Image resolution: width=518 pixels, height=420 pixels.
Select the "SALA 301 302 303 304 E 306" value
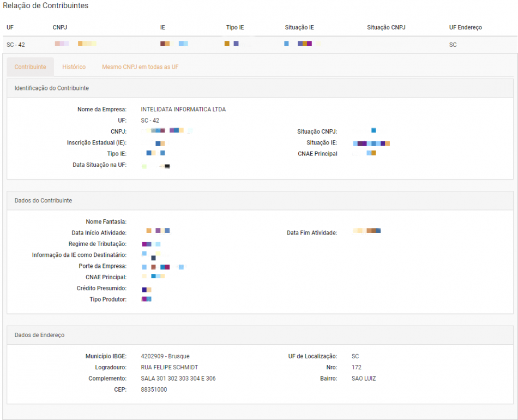[178, 379]
